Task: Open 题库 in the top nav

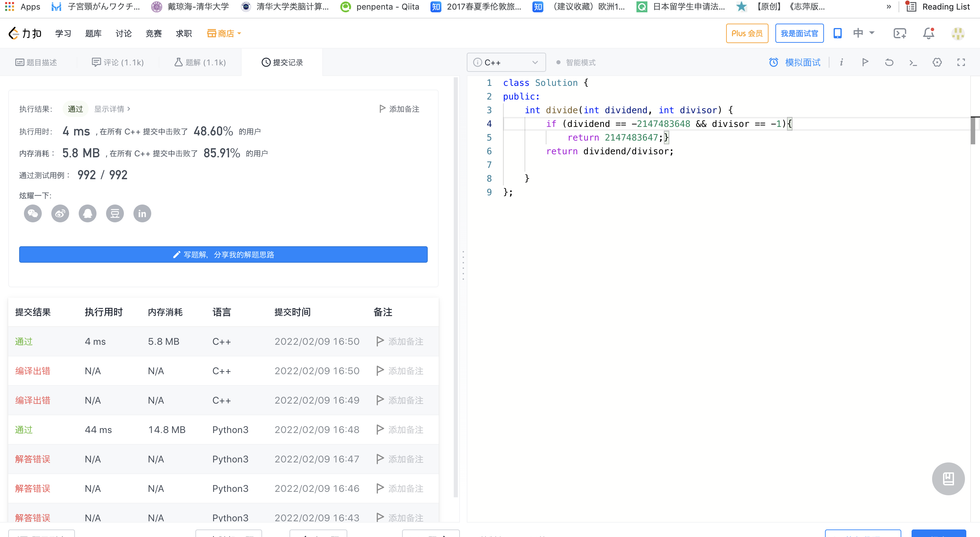Action: tap(93, 34)
